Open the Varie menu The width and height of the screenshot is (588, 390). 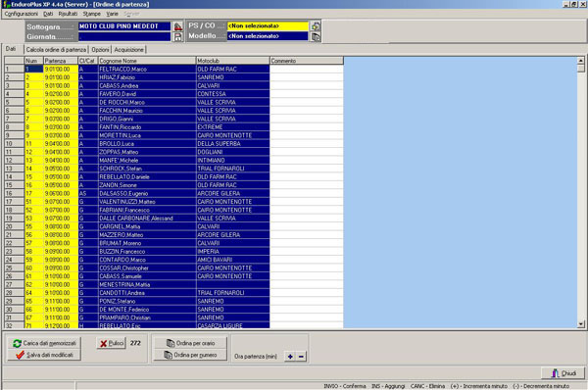coord(112,14)
